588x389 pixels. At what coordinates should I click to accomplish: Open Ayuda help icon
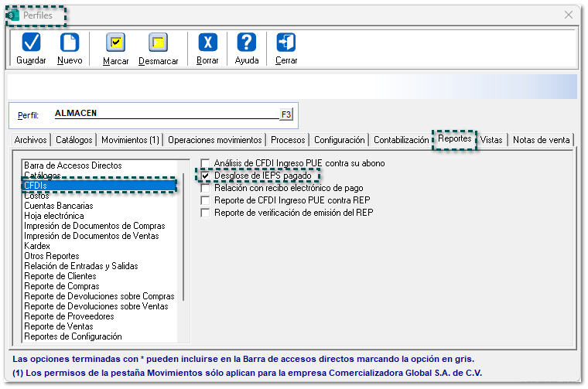tap(247, 43)
